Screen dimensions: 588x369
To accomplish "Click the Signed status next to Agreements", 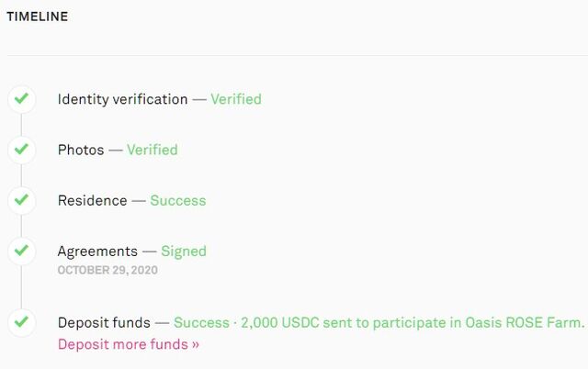I will tap(184, 251).
